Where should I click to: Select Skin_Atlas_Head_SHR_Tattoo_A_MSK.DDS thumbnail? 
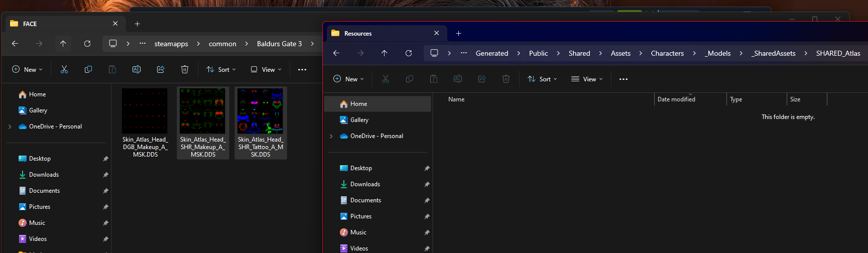click(x=261, y=122)
